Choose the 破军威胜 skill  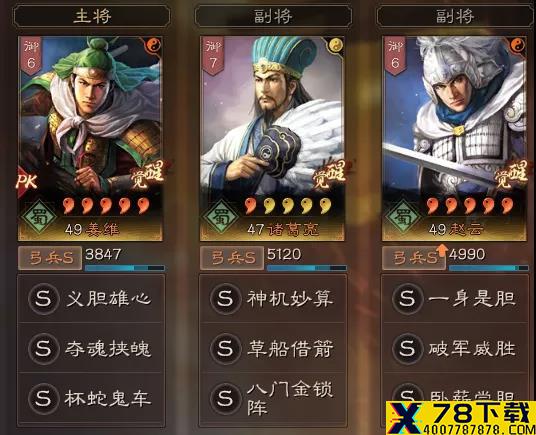(x=455, y=348)
